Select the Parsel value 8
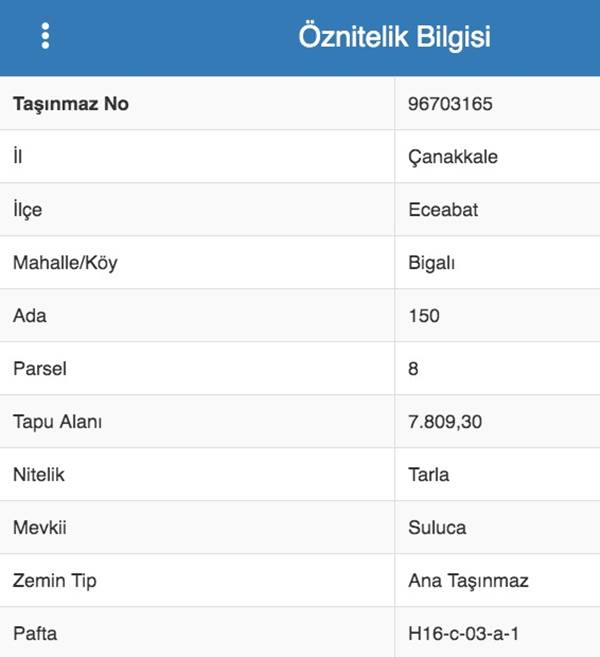The width and height of the screenshot is (600, 657). [x=414, y=369]
